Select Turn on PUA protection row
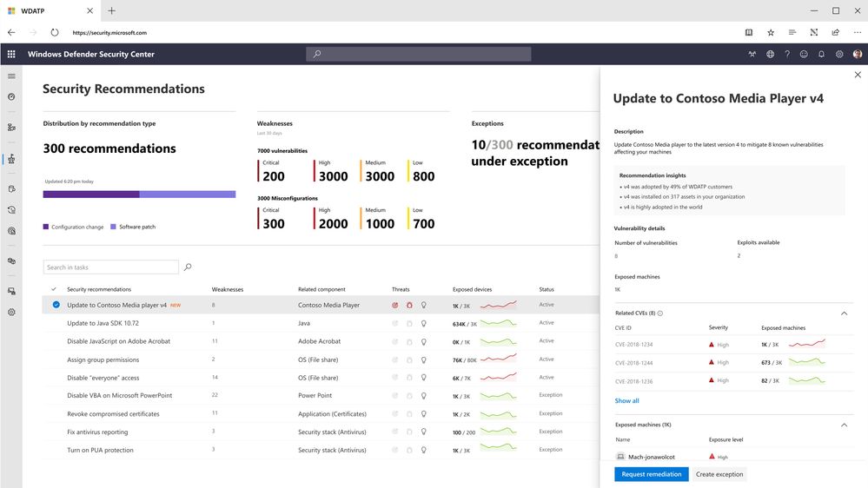Screen dimensions: 868x488 click(321, 451)
